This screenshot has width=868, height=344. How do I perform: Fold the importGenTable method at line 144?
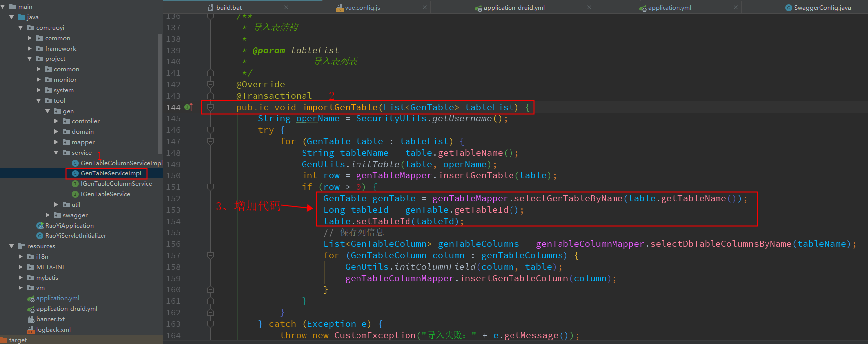(210, 107)
